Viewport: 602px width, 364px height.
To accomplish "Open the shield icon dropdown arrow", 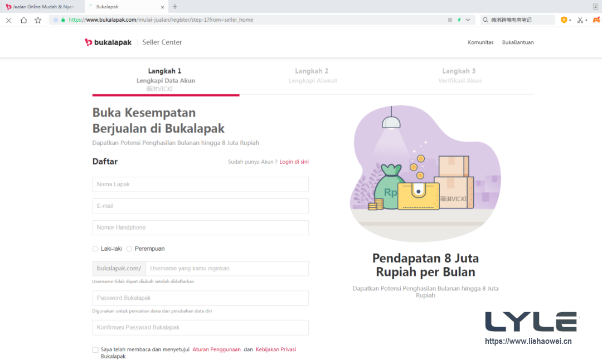I will point(570,21).
